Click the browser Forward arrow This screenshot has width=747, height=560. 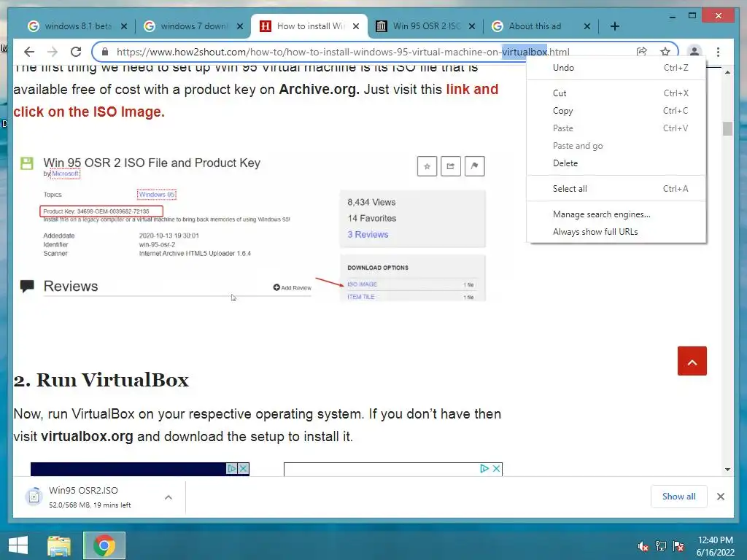[53, 52]
